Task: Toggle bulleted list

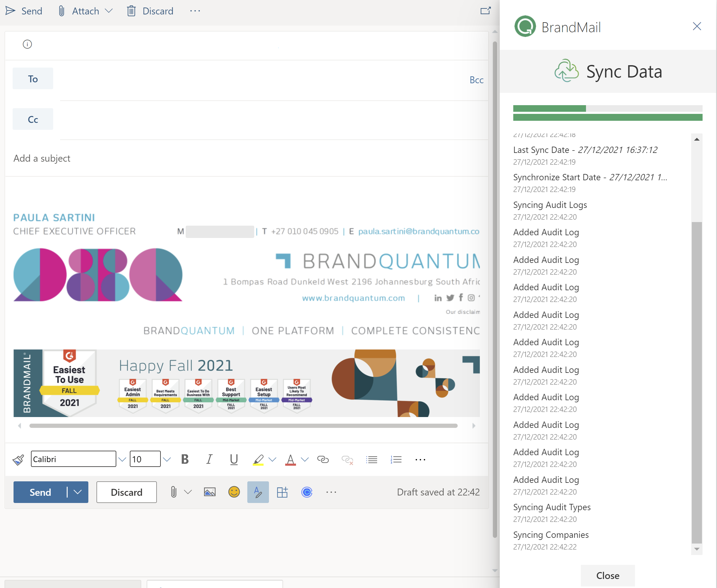Action: pos(371,460)
